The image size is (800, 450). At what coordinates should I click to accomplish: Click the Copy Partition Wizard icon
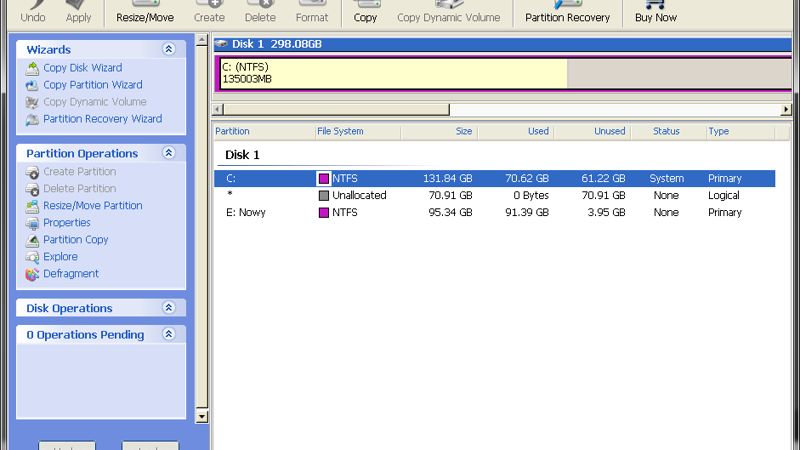click(32, 85)
